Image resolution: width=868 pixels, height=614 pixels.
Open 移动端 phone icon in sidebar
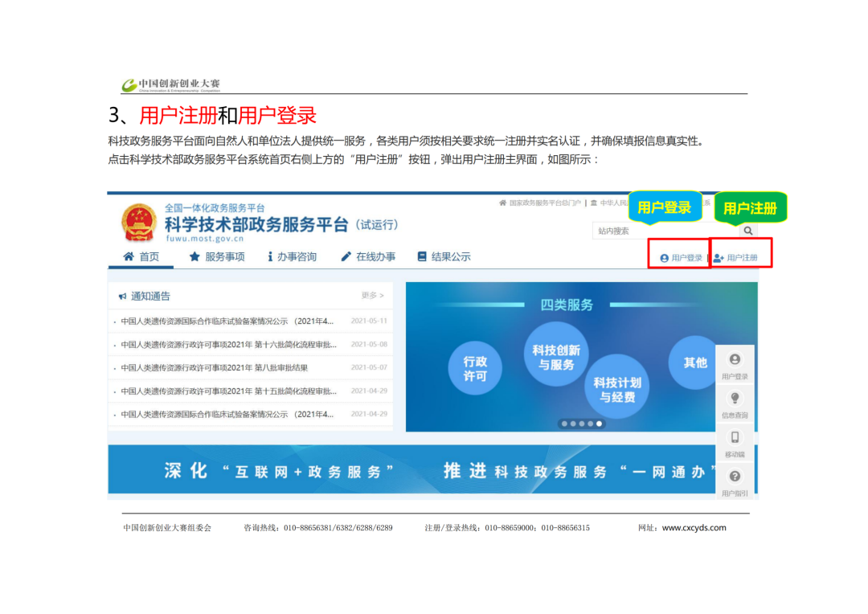(735, 438)
